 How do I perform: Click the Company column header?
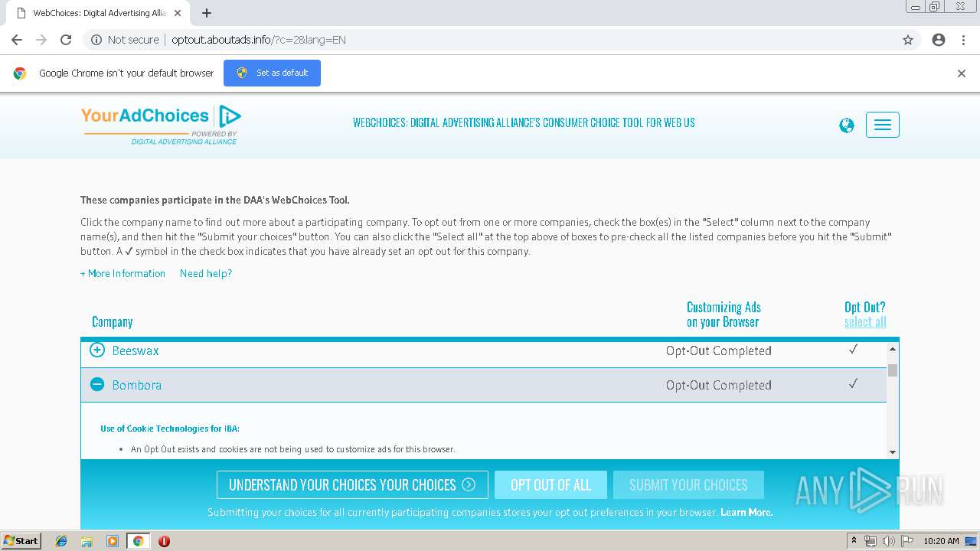(x=113, y=322)
